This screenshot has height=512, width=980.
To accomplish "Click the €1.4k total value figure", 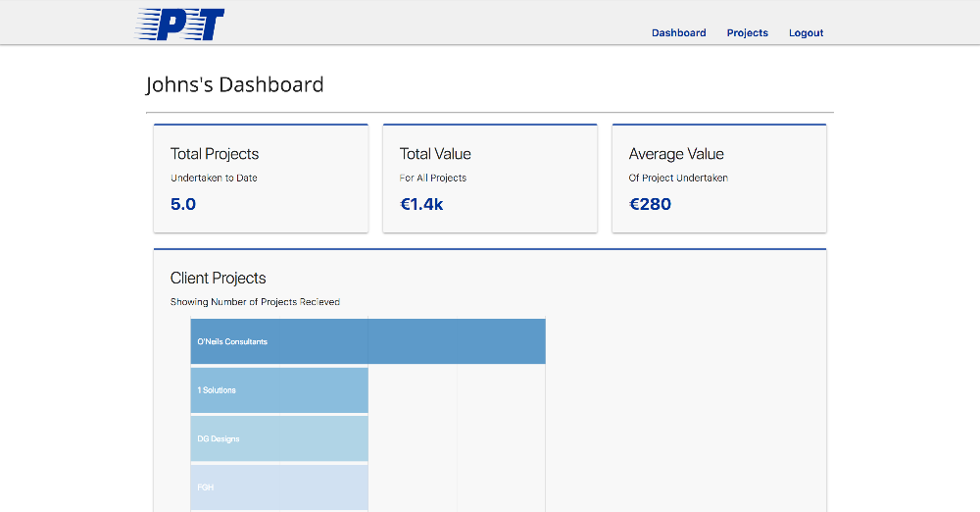I will (421, 204).
